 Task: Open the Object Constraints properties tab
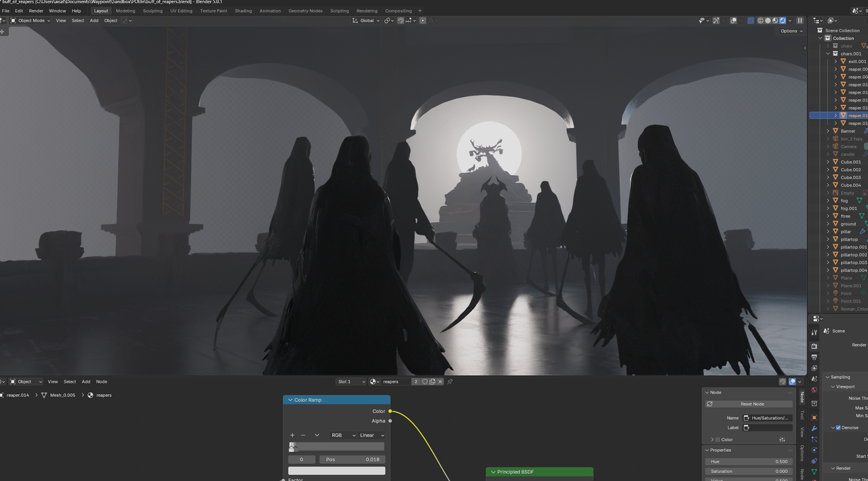click(x=814, y=461)
